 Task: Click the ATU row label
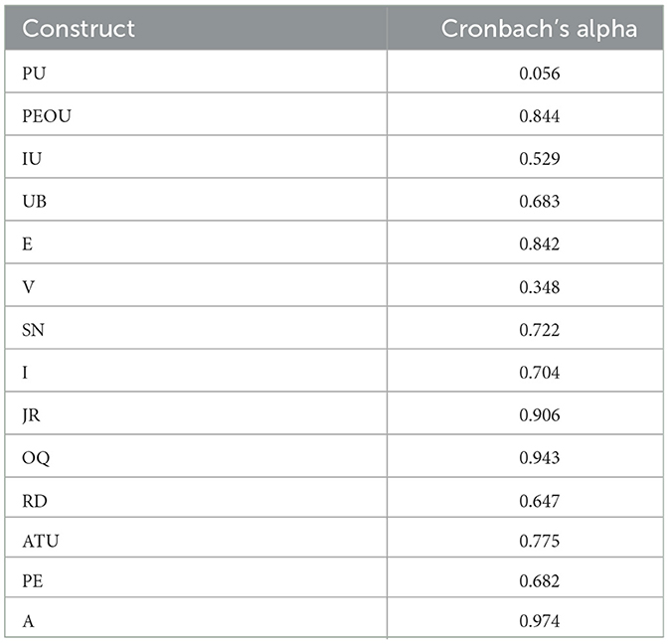pyautogui.click(x=41, y=541)
